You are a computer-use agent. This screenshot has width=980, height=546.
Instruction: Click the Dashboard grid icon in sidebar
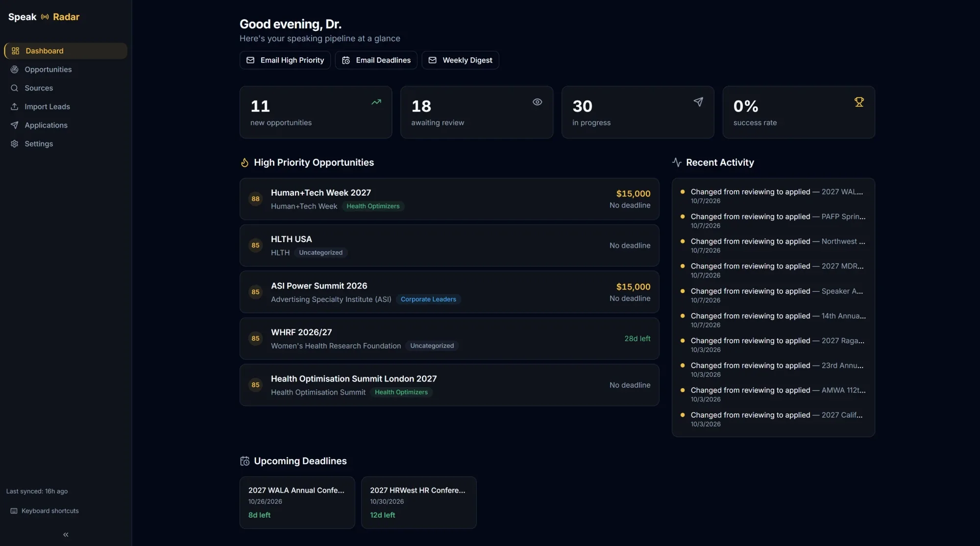pyautogui.click(x=15, y=51)
